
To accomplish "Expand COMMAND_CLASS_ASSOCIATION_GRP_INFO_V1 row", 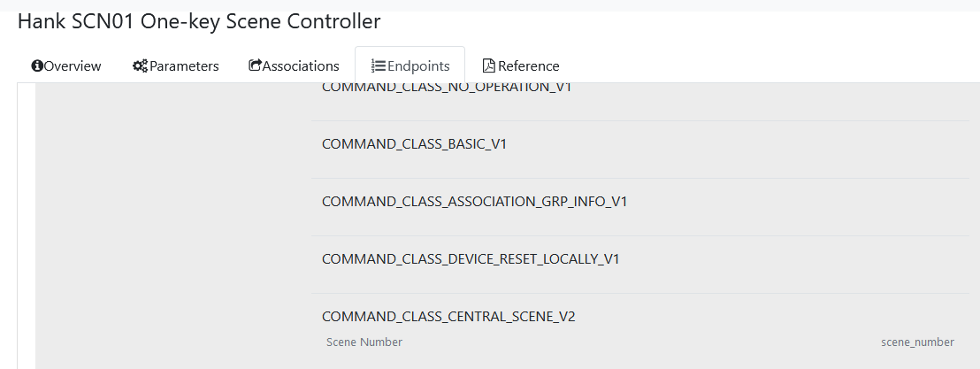I will click(x=474, y=202).
